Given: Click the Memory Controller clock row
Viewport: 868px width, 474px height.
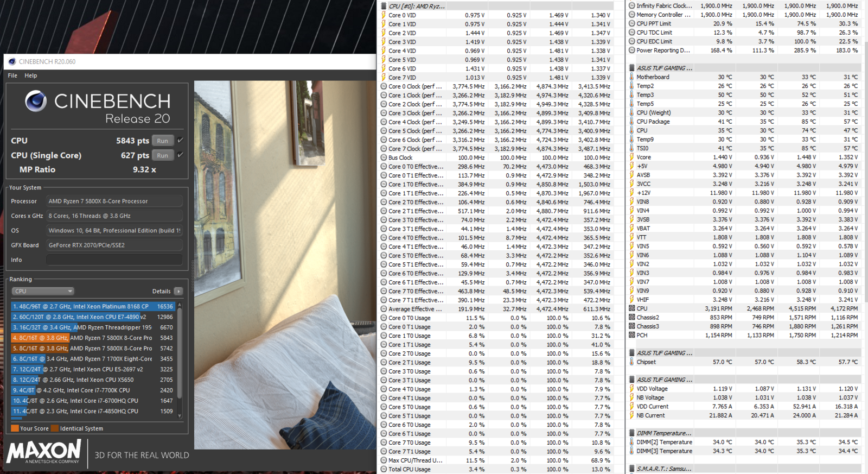Looking at the screenshot, I should coord(744,15).
